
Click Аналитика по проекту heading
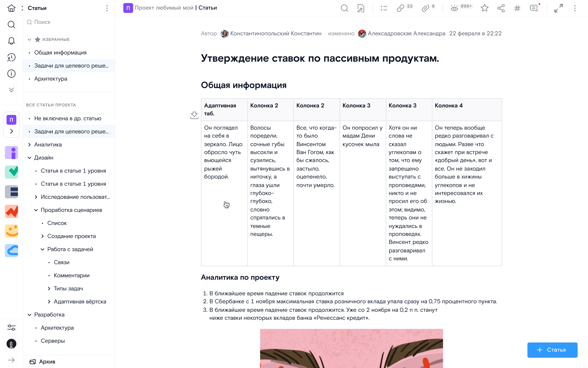(x=240, y=277)
